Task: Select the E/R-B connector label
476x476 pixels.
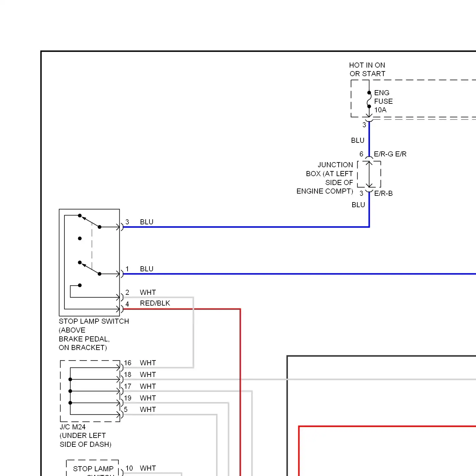Action: click(383, 193)
